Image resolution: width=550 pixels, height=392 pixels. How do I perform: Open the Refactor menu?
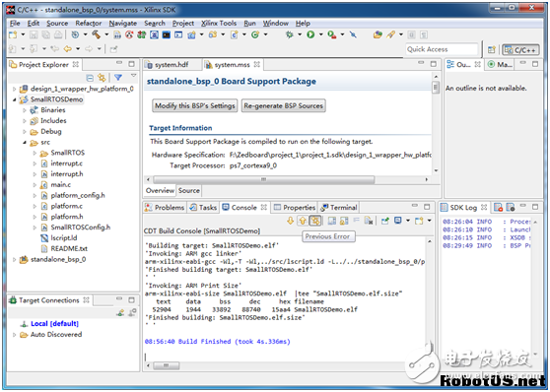coord(88,23)
